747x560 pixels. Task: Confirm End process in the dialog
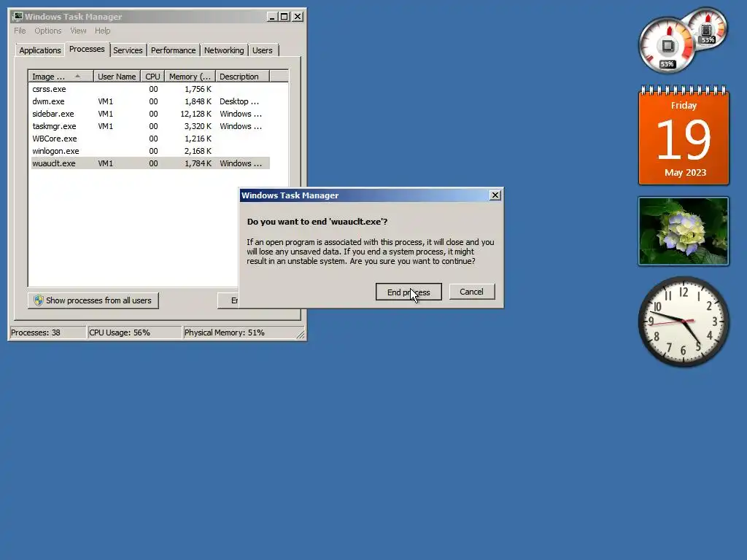409,292
